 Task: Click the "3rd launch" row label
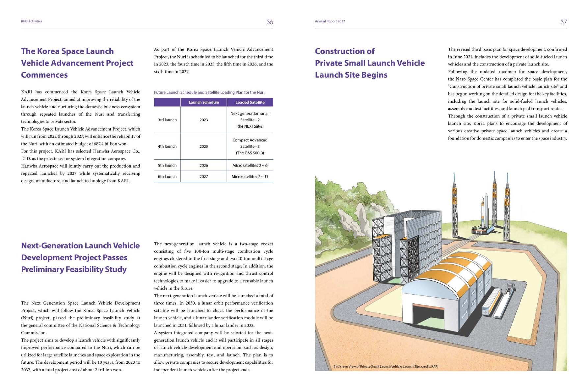pyautogui.click(x=167, y=120)
